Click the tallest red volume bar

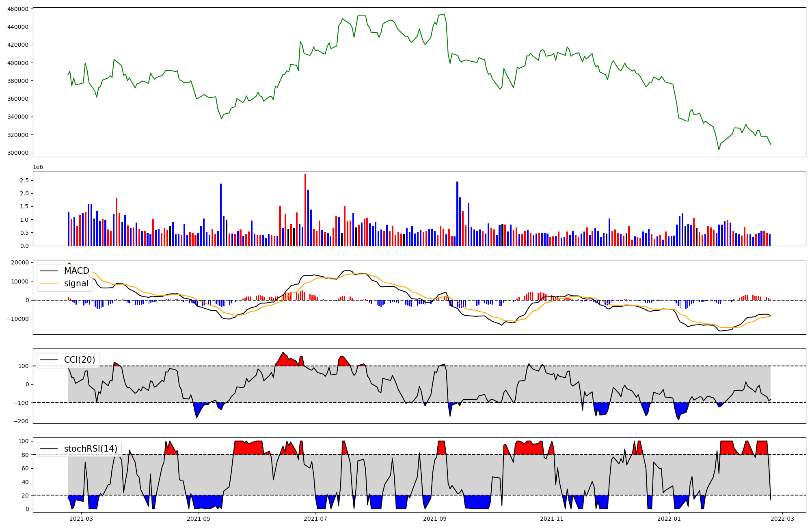click(305, 210)
